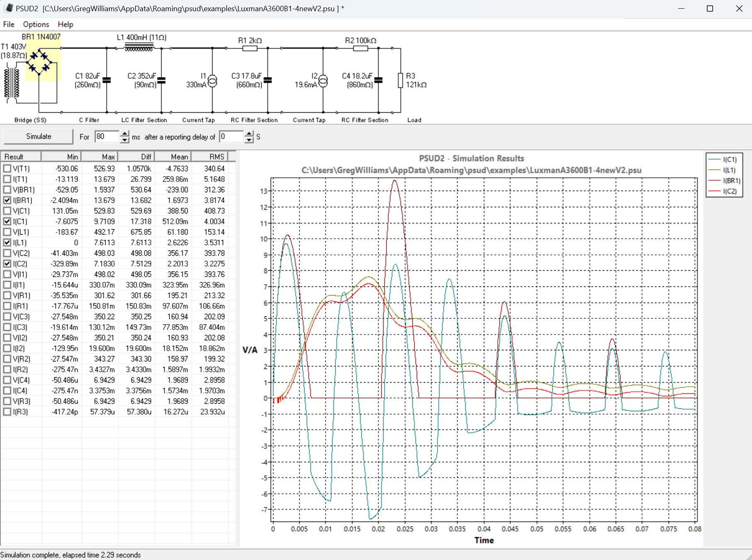Check the I(C3) result checkbox
Screen dimensions: 752x560
tap(7, 327)
